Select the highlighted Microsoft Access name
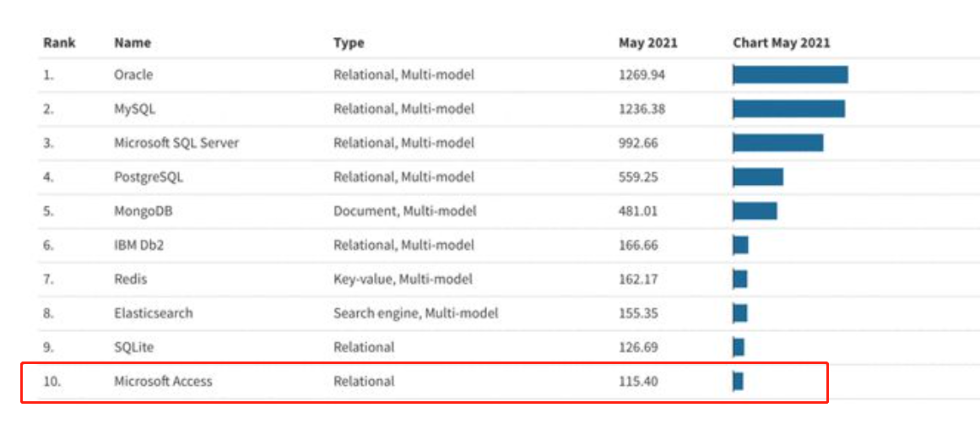 163,381
